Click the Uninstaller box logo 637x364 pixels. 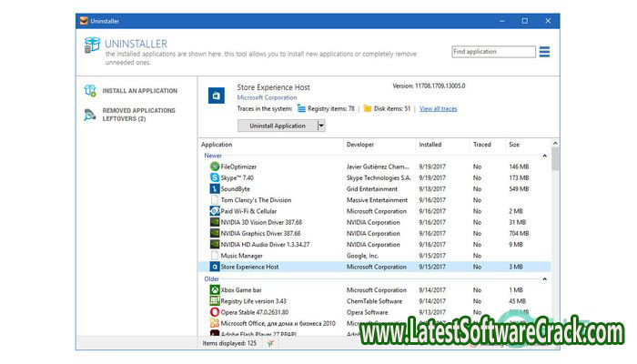point(92,45)
